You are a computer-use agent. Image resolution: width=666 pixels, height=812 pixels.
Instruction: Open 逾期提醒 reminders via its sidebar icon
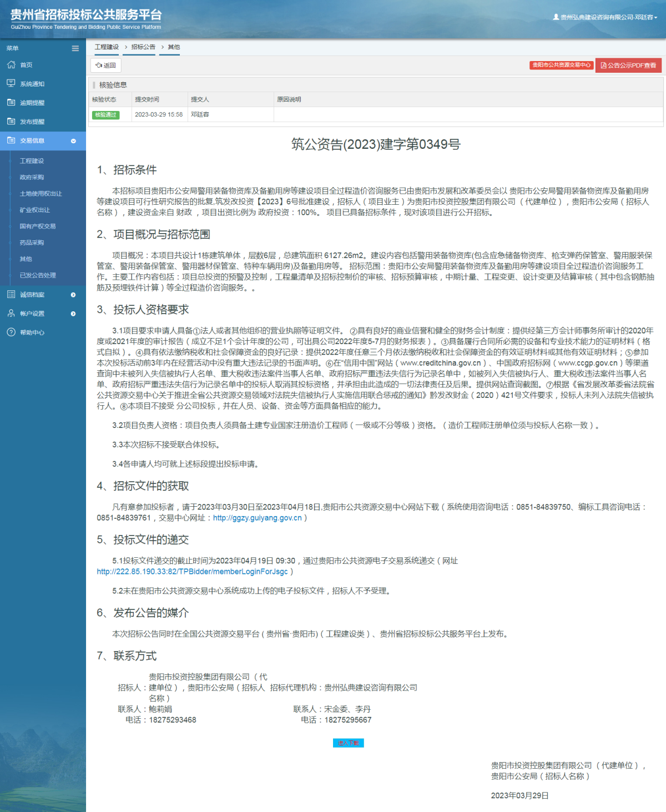tap(11, 102)
